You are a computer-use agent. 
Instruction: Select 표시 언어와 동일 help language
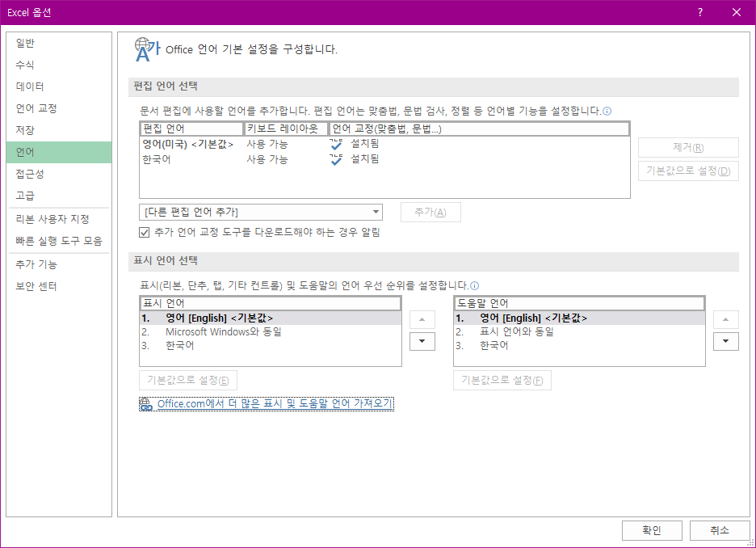(x=580, y=332)
